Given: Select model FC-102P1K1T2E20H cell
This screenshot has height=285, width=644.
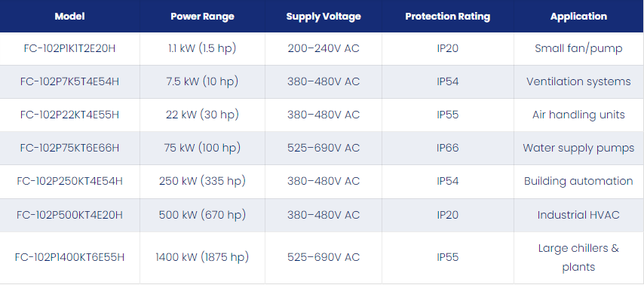Looking at the screenshot, I should (70, 48).
